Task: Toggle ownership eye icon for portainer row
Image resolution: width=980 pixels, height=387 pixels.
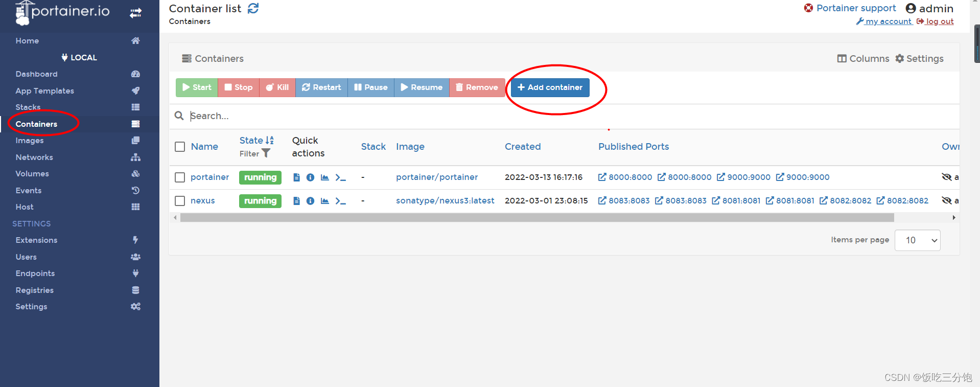Action: [947, 177]
